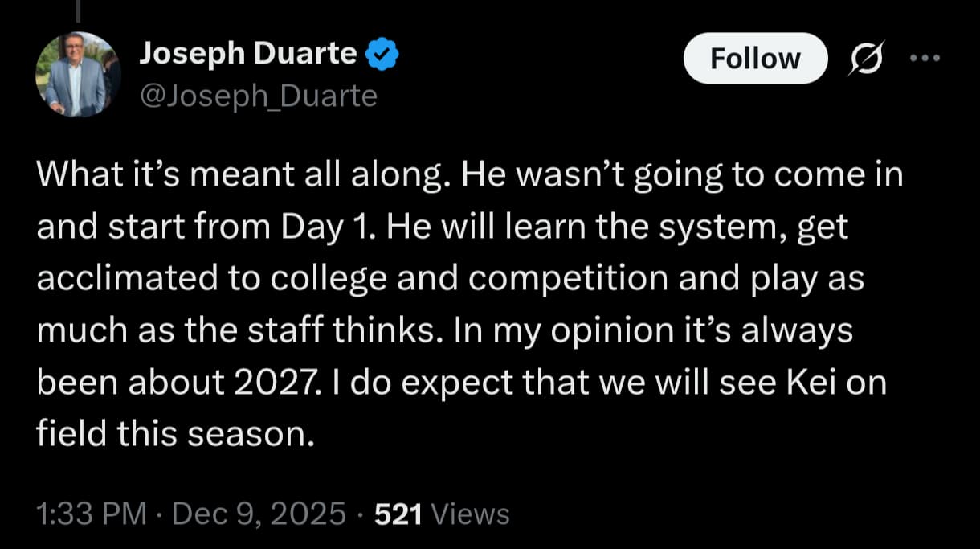Click the blue verified checkmark badge
This screenshot has width=980, height=549.
(x=383, y=55)
